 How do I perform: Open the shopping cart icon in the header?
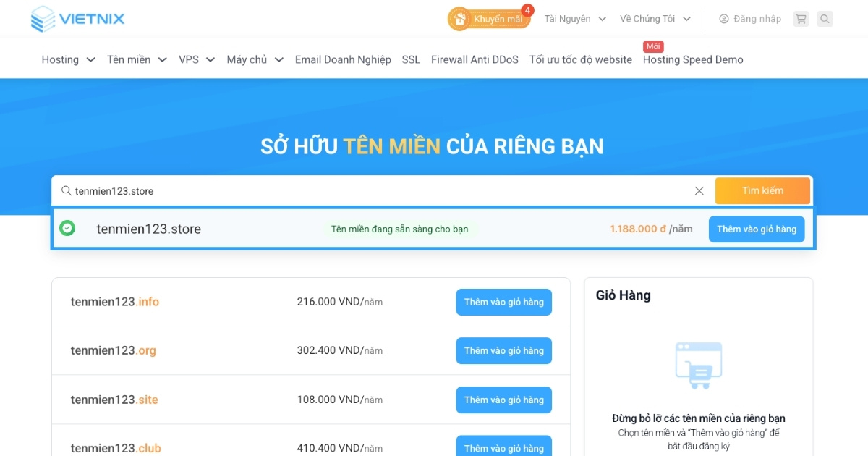point(800,19)
